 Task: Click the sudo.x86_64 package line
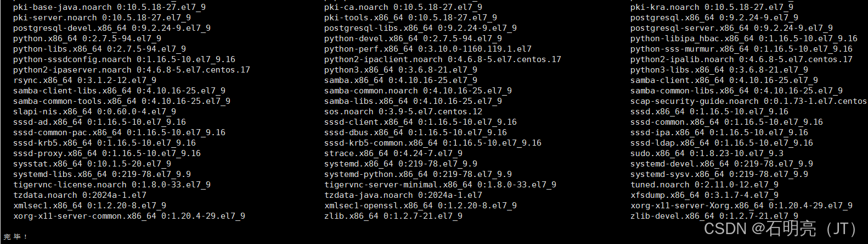[x=707, y=153]
